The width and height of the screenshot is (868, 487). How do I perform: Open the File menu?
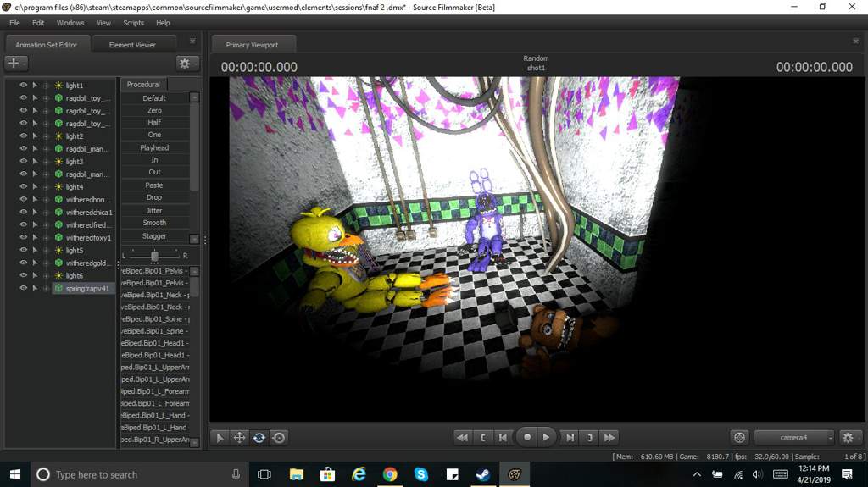(x=15, y=23)
